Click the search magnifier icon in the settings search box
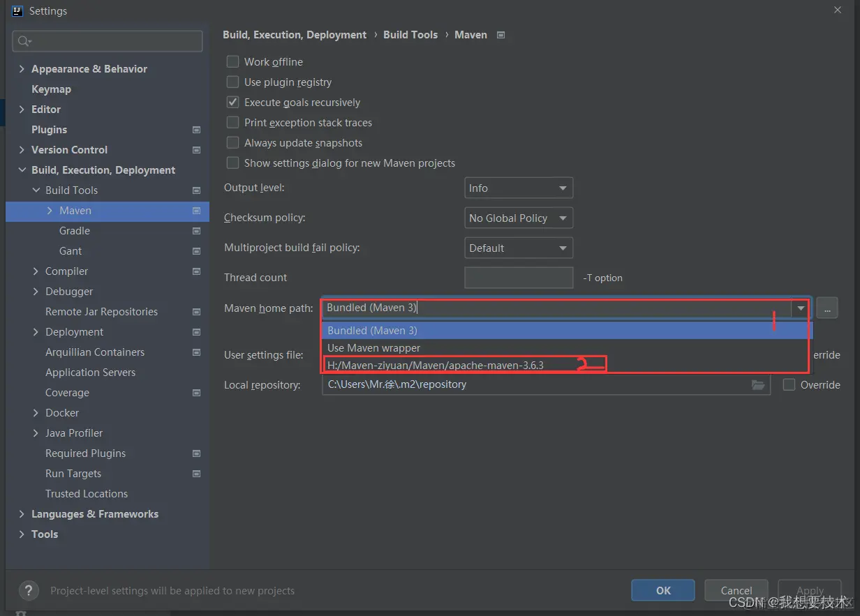Screen dimensions: 860x616 point(24,41)
